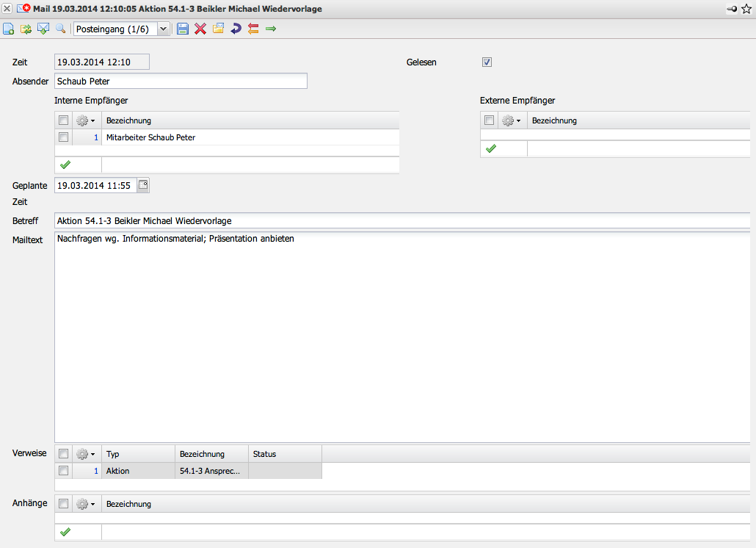Close the mail tab with X button
Image resolution: width=756 pixels, height=548 pixels.
pos(7,9)
